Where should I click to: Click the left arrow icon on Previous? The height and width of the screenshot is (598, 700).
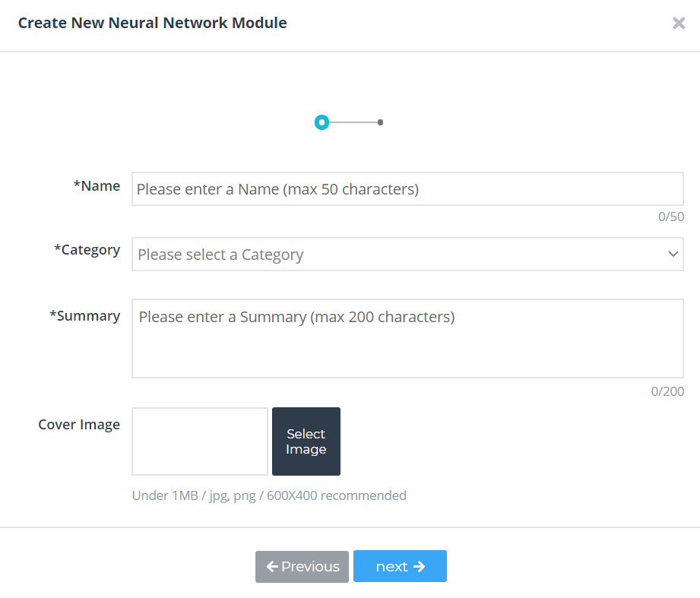coord(272,567)
